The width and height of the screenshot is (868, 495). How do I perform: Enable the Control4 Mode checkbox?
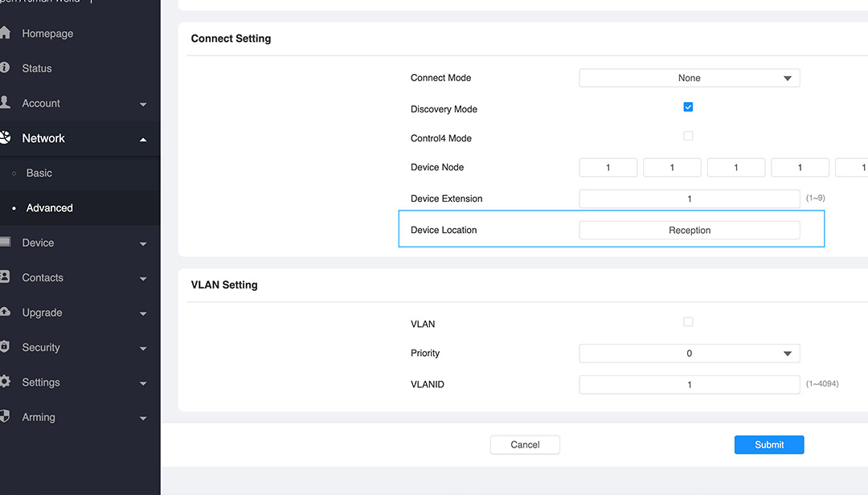pos(688,136)
